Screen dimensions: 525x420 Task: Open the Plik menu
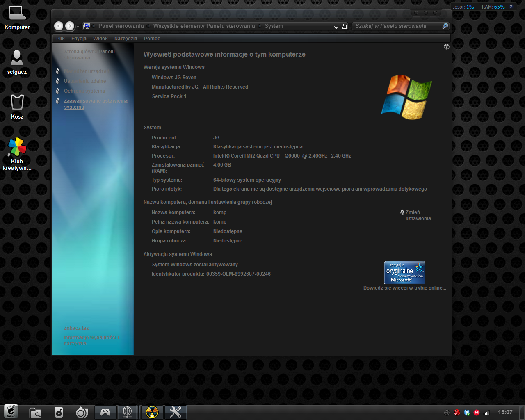coord(61,39)
